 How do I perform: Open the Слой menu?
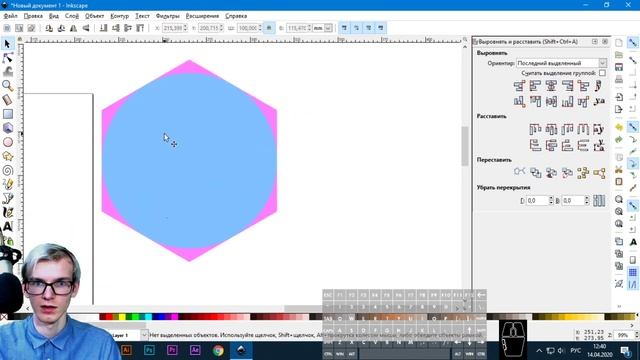click(x=72, y=16)
